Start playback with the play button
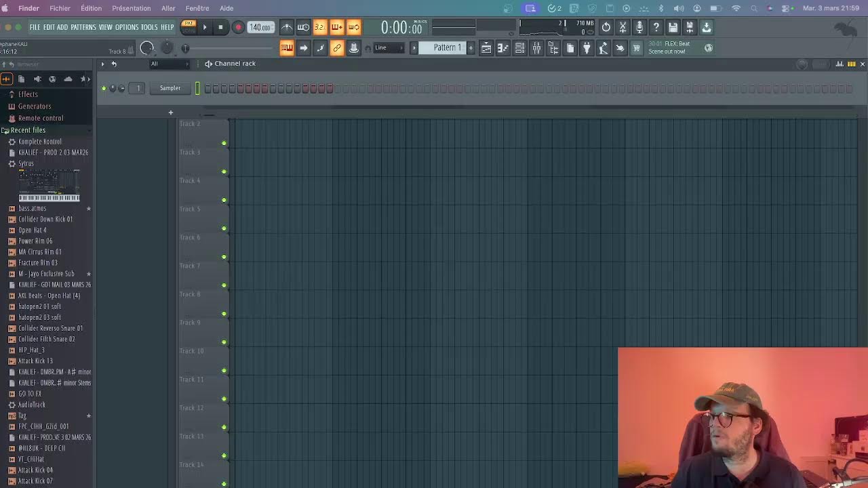868x488 pixels. point(205,27)
